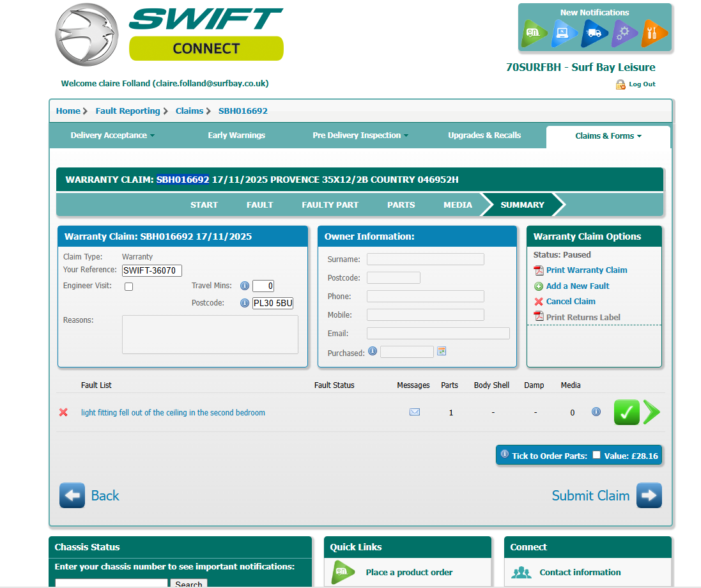Click the Print Warranty Claim link
701x588 pixels.
point(586,270)
